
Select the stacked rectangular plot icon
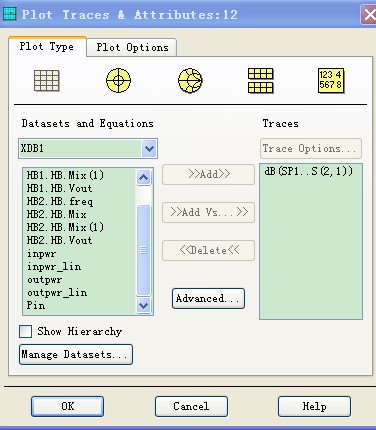pyautogui.click(x=261, y=81)
